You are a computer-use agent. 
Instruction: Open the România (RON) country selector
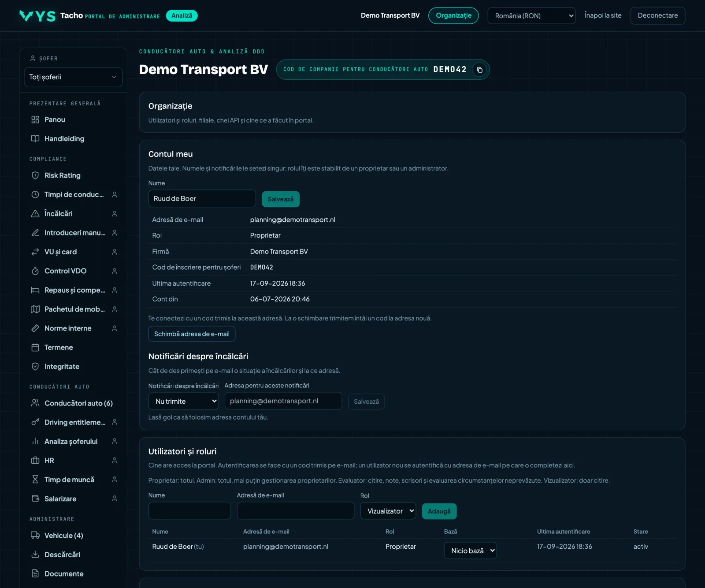click(x=531, y=16)
